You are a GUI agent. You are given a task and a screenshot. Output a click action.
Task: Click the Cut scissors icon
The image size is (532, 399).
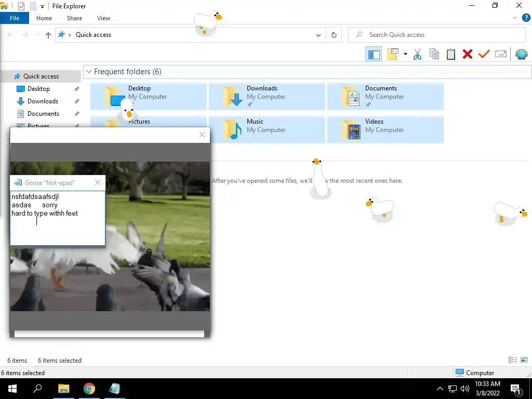click(x=417, y=54)
